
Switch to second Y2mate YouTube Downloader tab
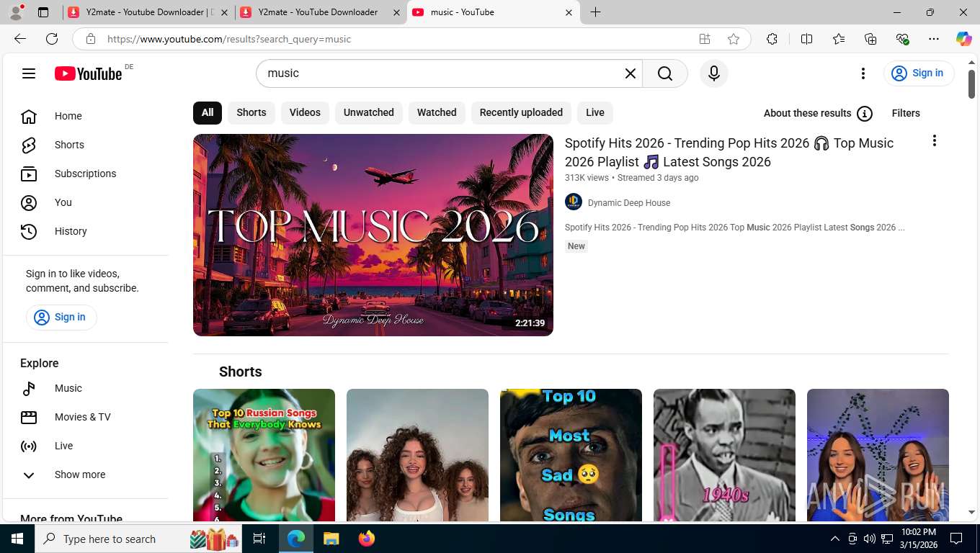[320, 12]
